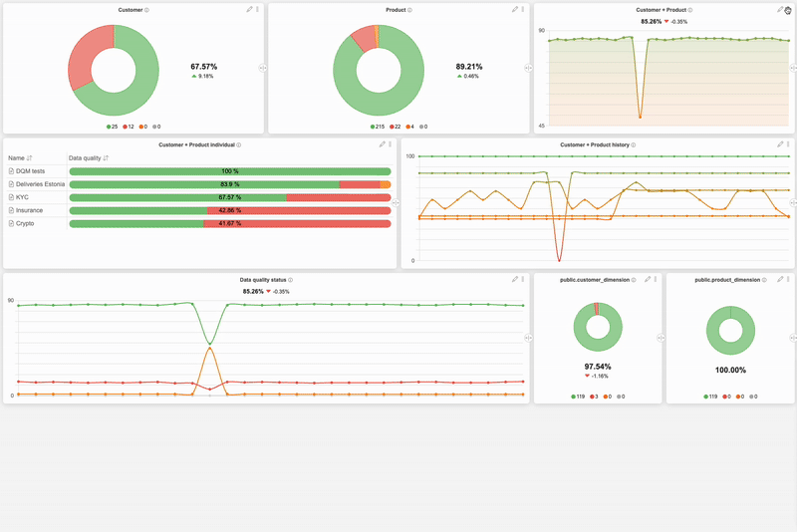Select the Crypto entry in the table
The width and height of the screenshot is (797, 532).
tap(24, 223)
